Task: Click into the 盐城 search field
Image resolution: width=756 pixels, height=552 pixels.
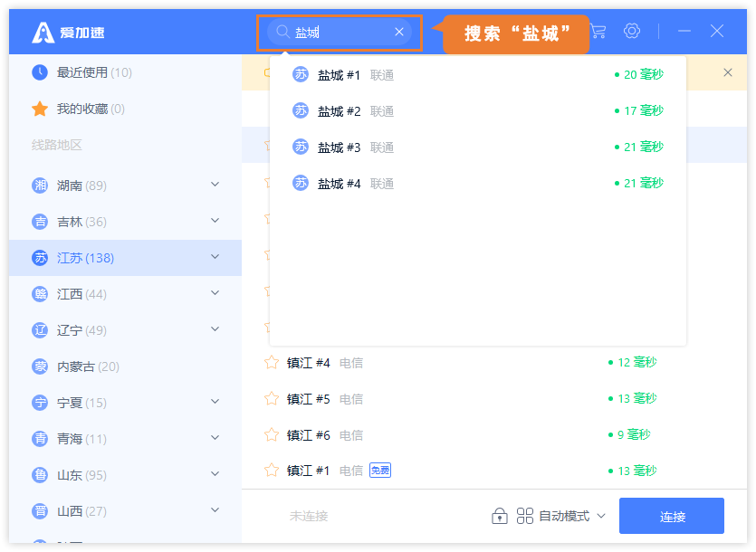Action: 340,32
